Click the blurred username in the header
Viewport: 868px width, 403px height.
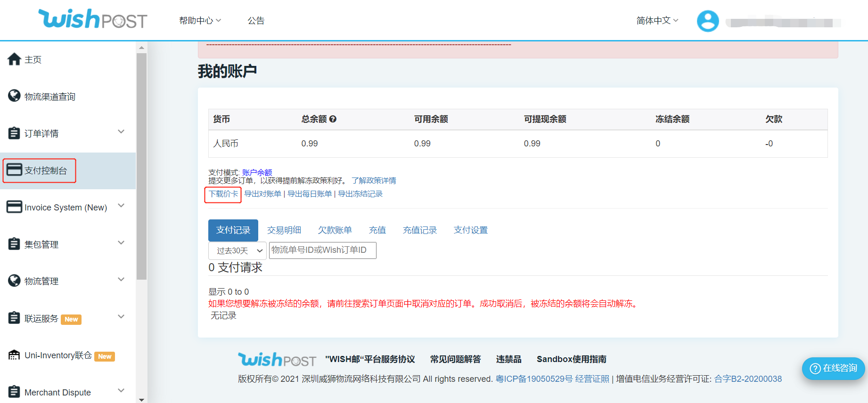[783, 22]
